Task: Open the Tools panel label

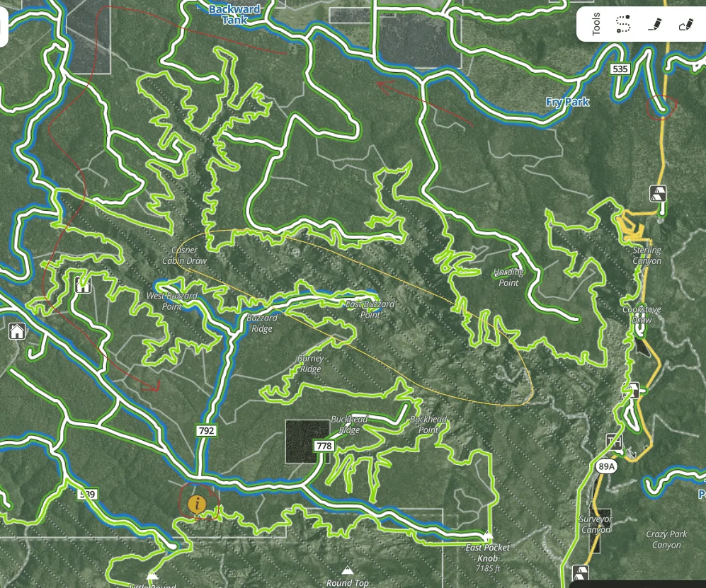Action: pyautogui.click(x=596, y=24)
